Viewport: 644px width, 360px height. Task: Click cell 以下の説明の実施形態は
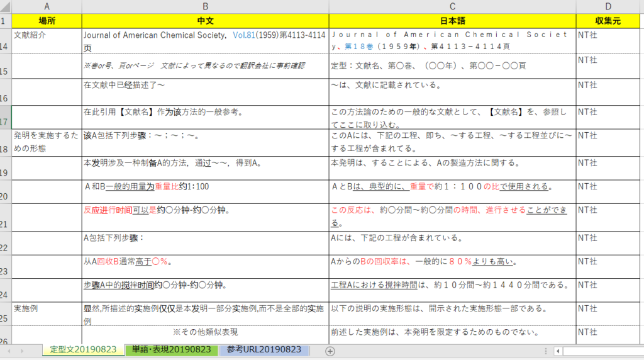(x=452, y=314)
